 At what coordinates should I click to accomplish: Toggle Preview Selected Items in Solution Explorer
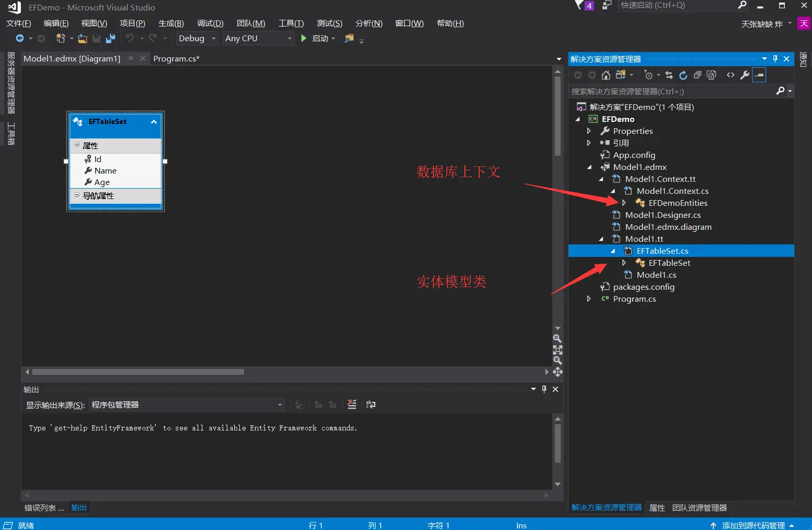pos(759,75)
